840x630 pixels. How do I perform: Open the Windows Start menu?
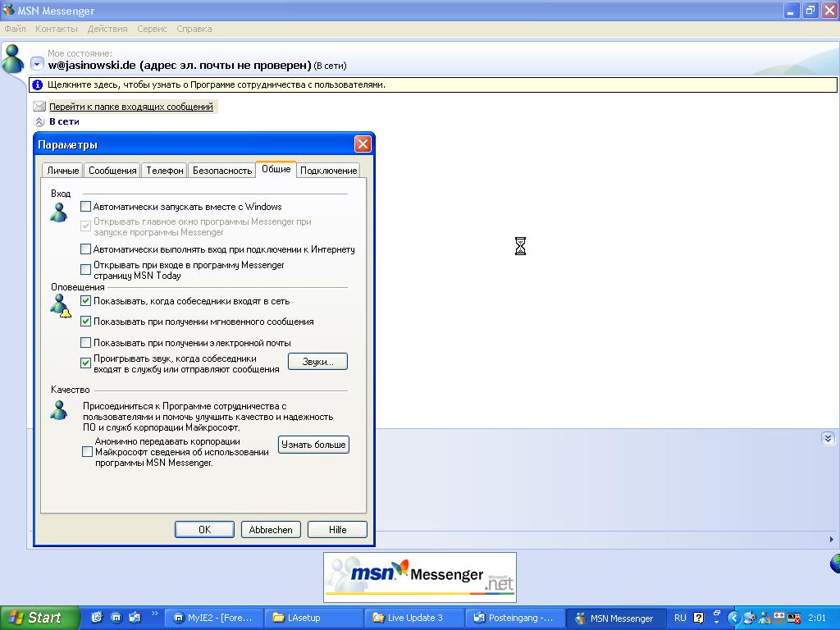39,618
